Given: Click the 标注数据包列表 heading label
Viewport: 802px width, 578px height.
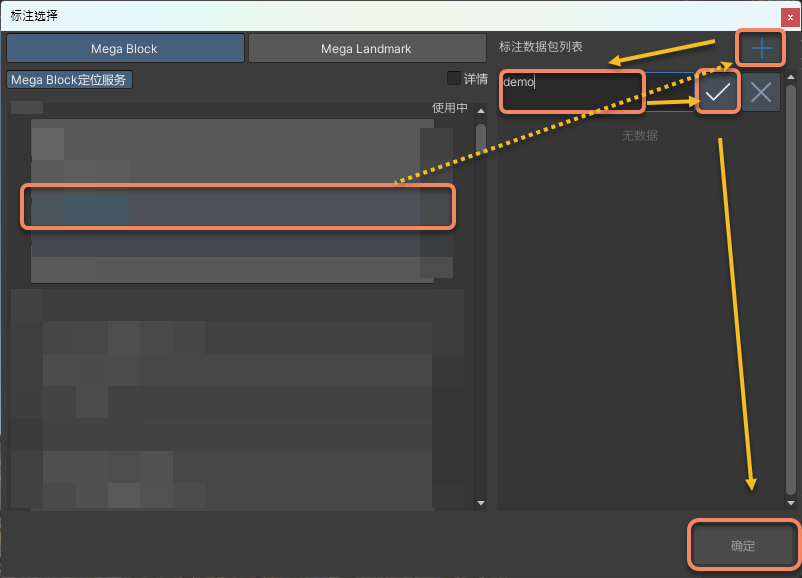Looking at the screenshot, I should (541, 47).
